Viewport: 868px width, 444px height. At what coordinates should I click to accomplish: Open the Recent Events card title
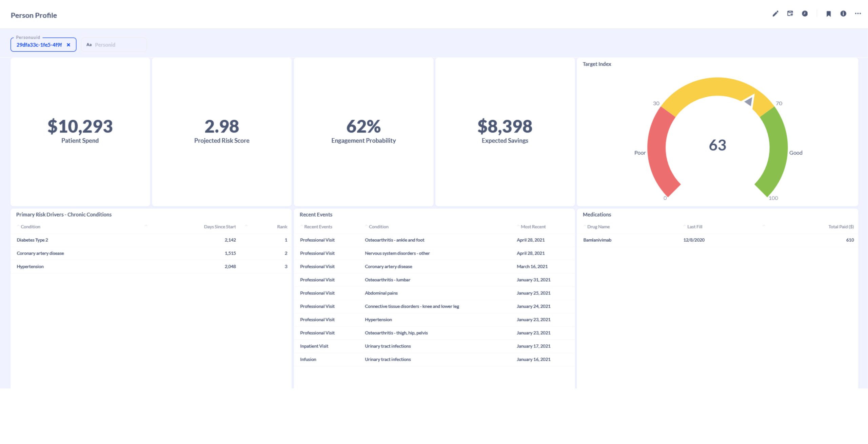pyautogui.click(x=316, y=215)
